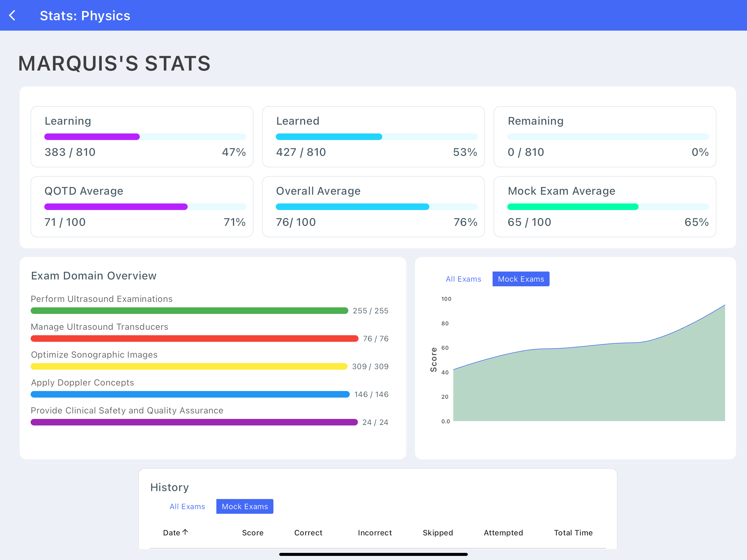This screenshot has width=747, height=560.
Task: Sort history by Correct column
Action: (308, 533)
